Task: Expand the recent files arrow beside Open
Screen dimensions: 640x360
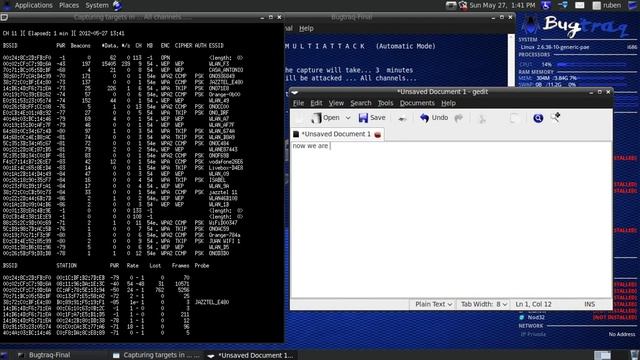Action: pos(348,118)
